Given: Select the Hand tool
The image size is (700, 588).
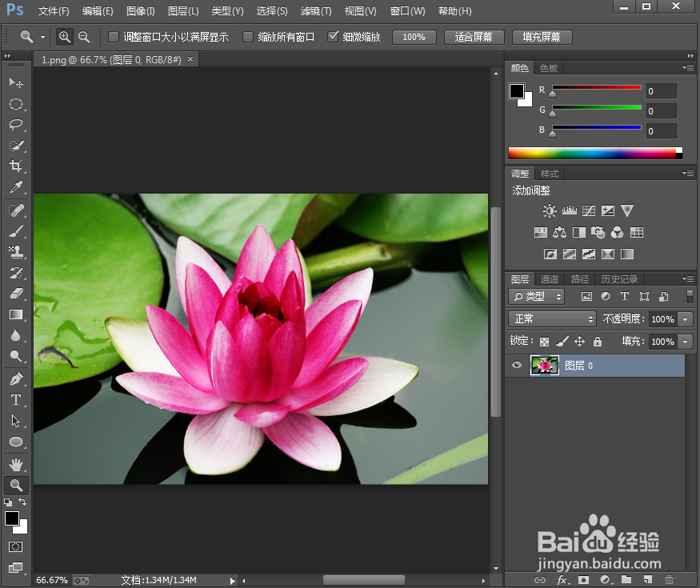Looking at the screenshot, I should (16, 465).
